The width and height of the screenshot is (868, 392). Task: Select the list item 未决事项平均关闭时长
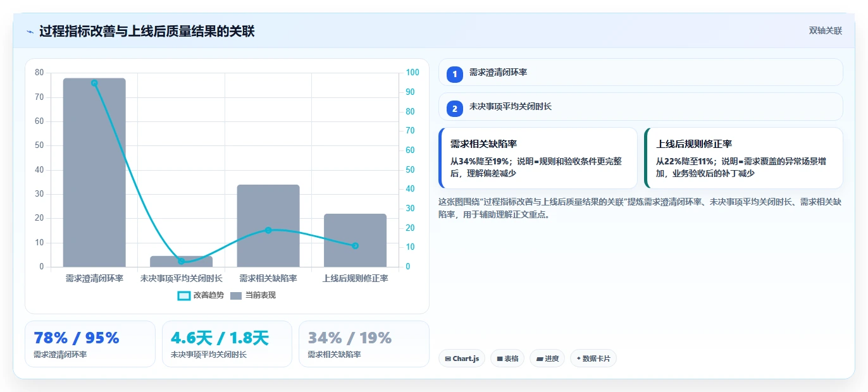pos(641,106)
